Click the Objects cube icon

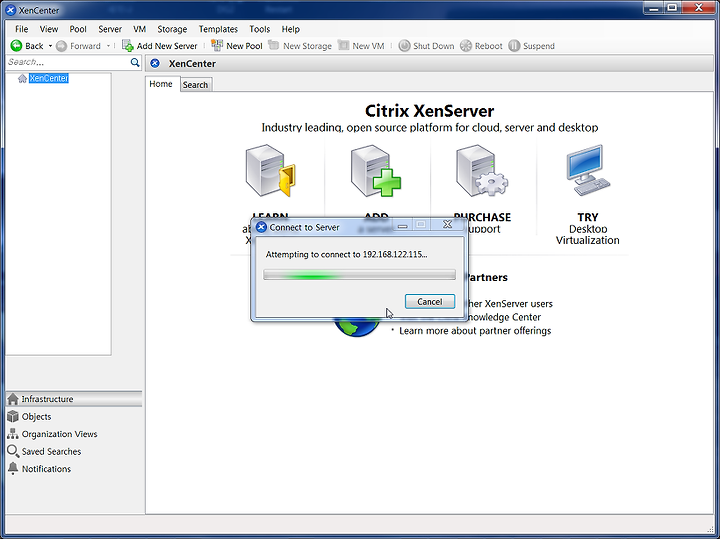click(x=13, y=416)
